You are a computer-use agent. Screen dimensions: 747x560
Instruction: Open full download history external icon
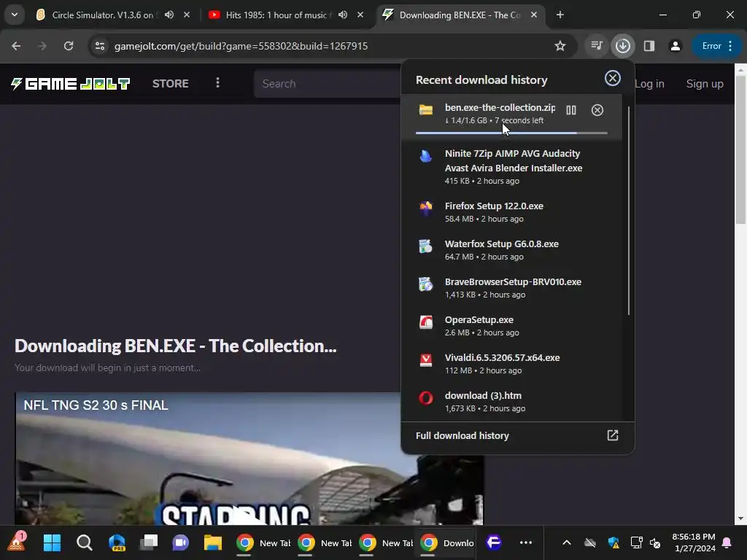612,435
